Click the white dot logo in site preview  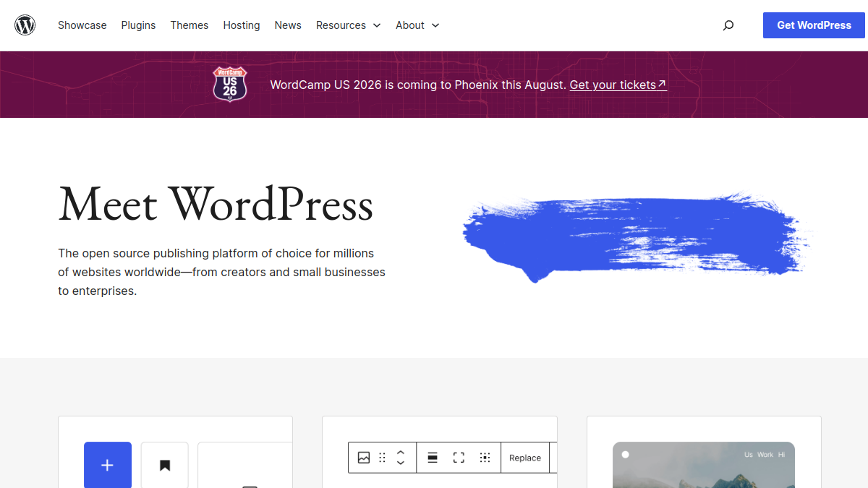[626, 455]
